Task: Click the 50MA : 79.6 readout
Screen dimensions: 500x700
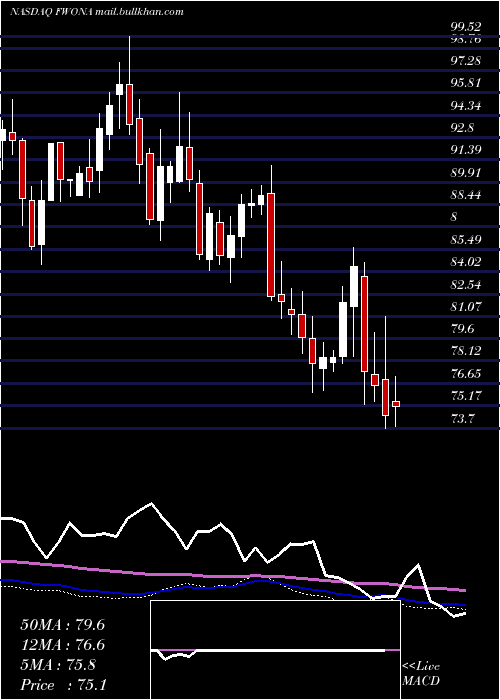Action: click(x=62, y=625)
